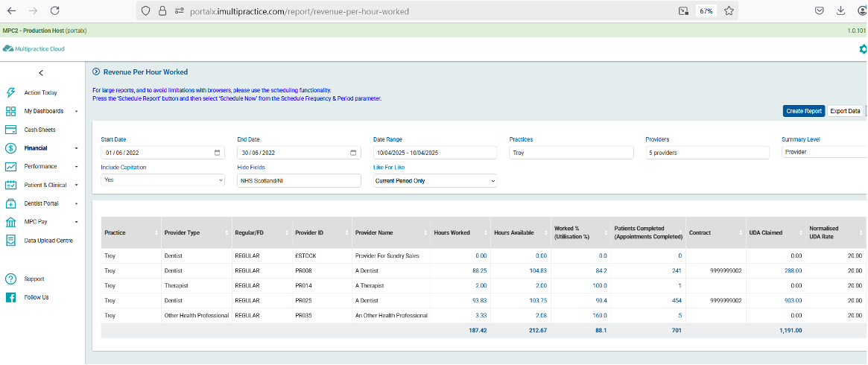Click the My Dashboards grid icon
868x365 pixels.
click(10, 111)
